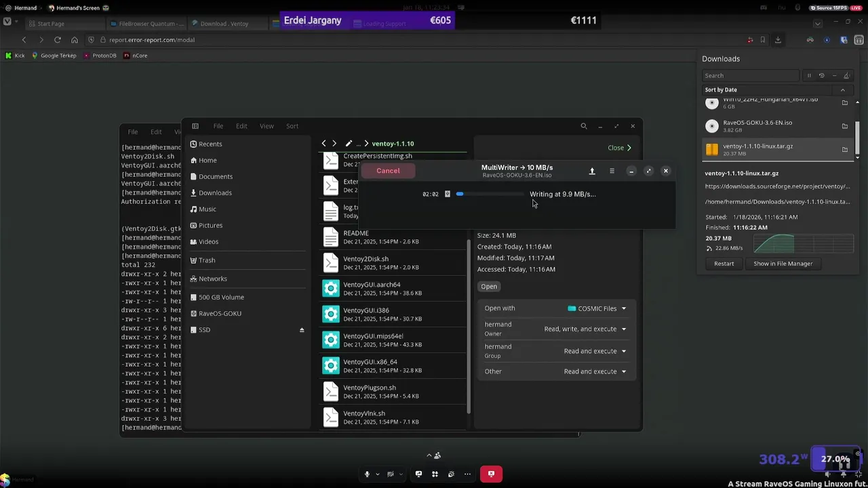This screenshot has width=868, height=488.
Task: Click the USB drive icon beside the progress bar
Action: click(x=448, y=195)
